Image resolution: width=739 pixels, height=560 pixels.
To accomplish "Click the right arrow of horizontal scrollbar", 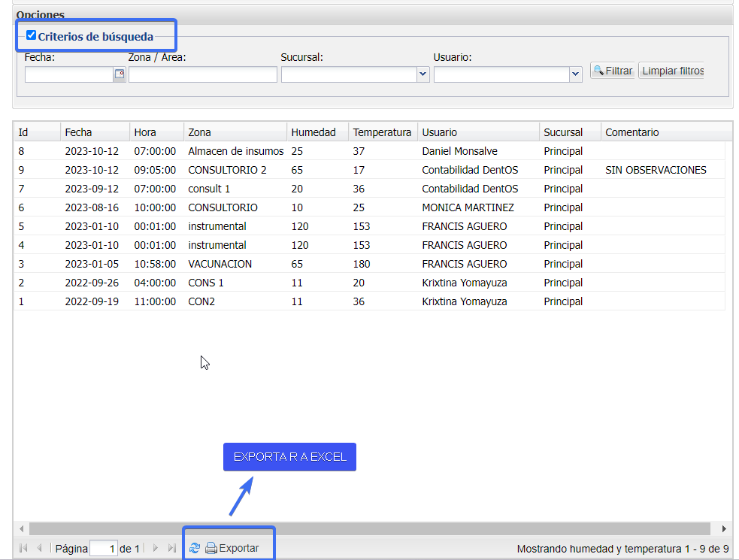I will point(724,529).
